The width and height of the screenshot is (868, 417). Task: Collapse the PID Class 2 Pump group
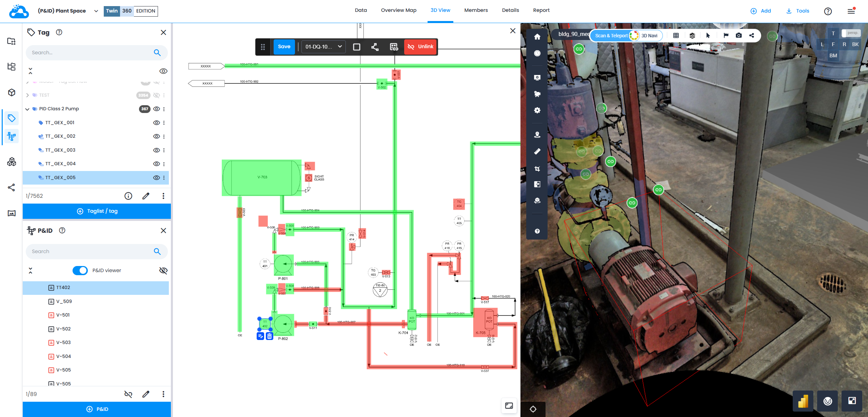(27, 109)
